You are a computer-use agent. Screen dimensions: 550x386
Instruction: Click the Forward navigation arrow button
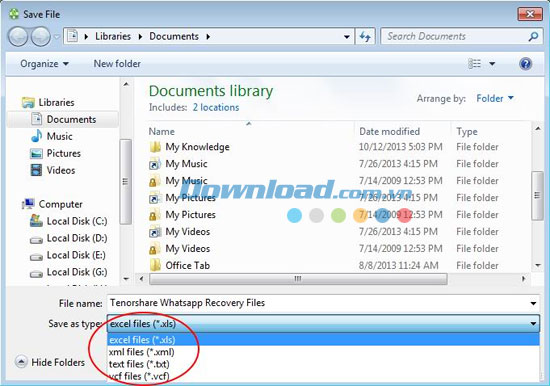tap(41, 36)
